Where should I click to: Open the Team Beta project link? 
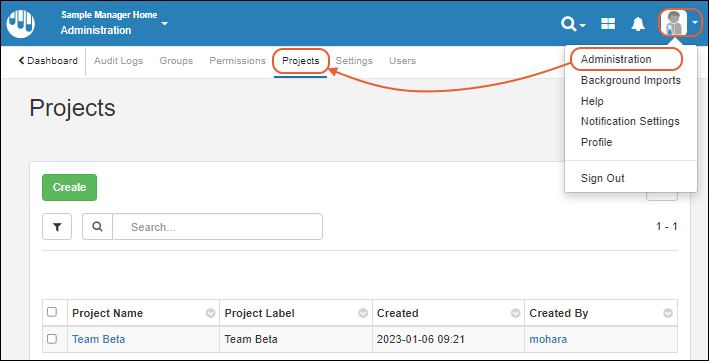99,339
